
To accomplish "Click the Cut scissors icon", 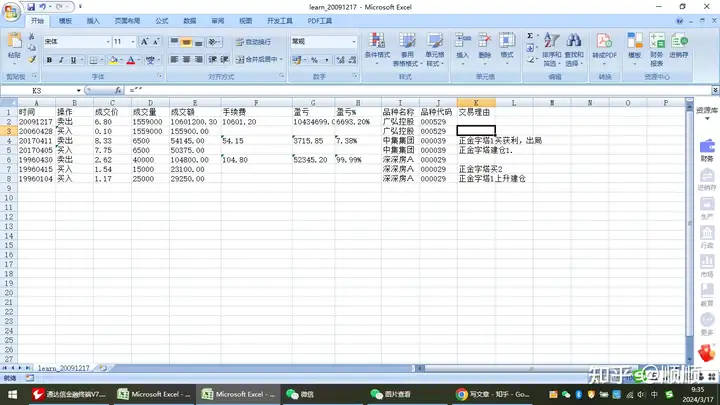I will pos(31,36).
